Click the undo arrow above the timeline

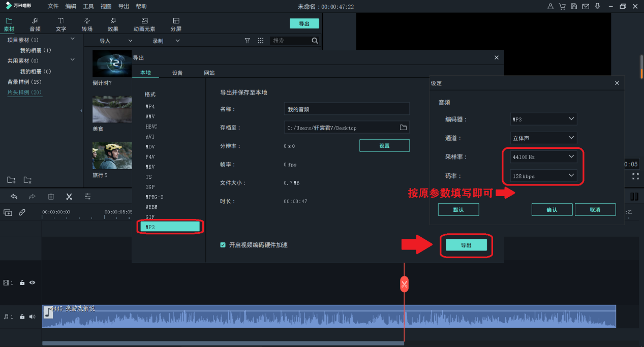tap(14, 196)
